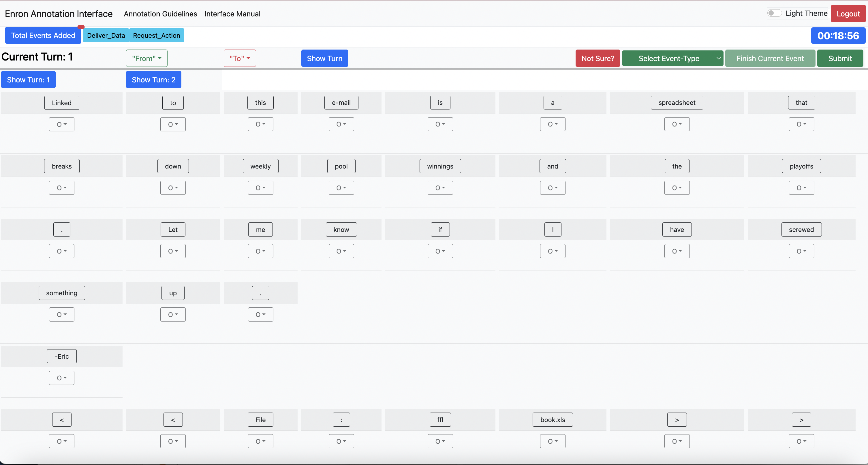Viewport: 868px width, 465px height.
Task: Click Finish Current Event
Action: pyautogui.click(x=770, y=58)
